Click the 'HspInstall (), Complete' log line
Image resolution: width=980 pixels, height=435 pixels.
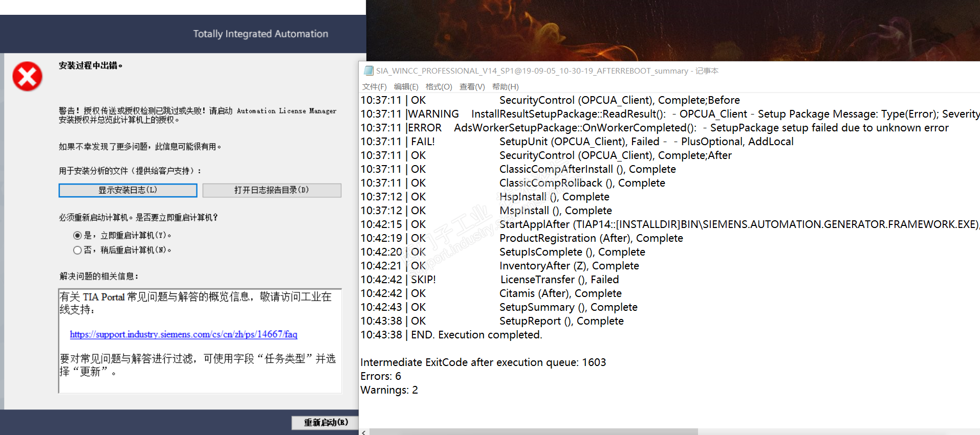coord(485,197)
